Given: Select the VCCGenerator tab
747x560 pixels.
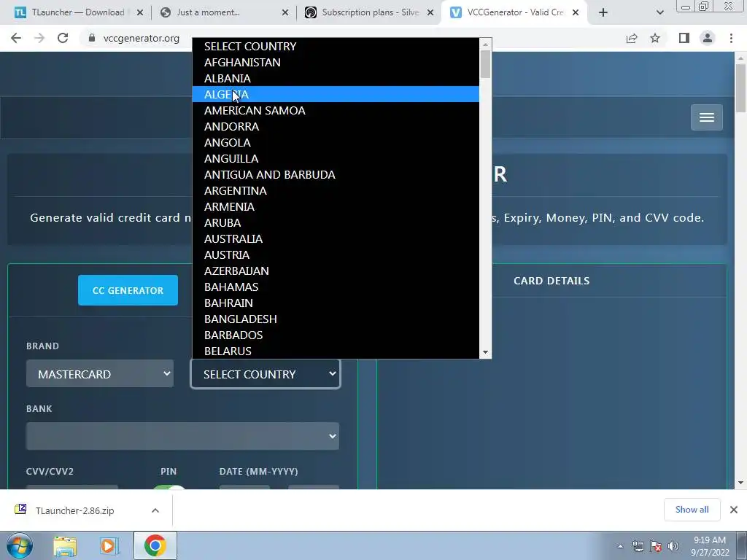Looking at the screenshot, I should pos(516,13).
